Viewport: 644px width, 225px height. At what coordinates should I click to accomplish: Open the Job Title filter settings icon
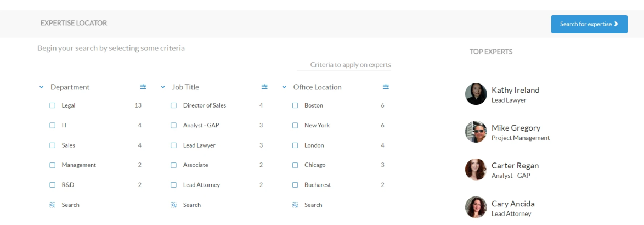point(264,87)
